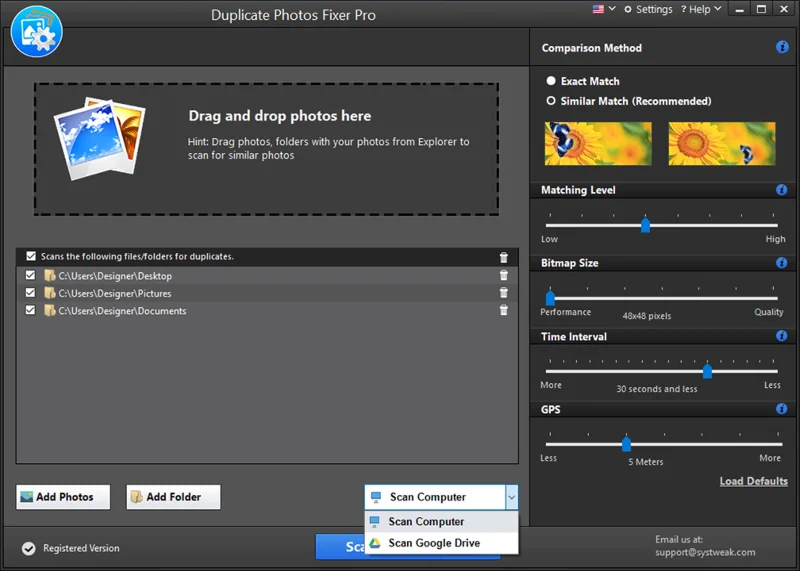Click the Load Defaults link

click(754, 481)
